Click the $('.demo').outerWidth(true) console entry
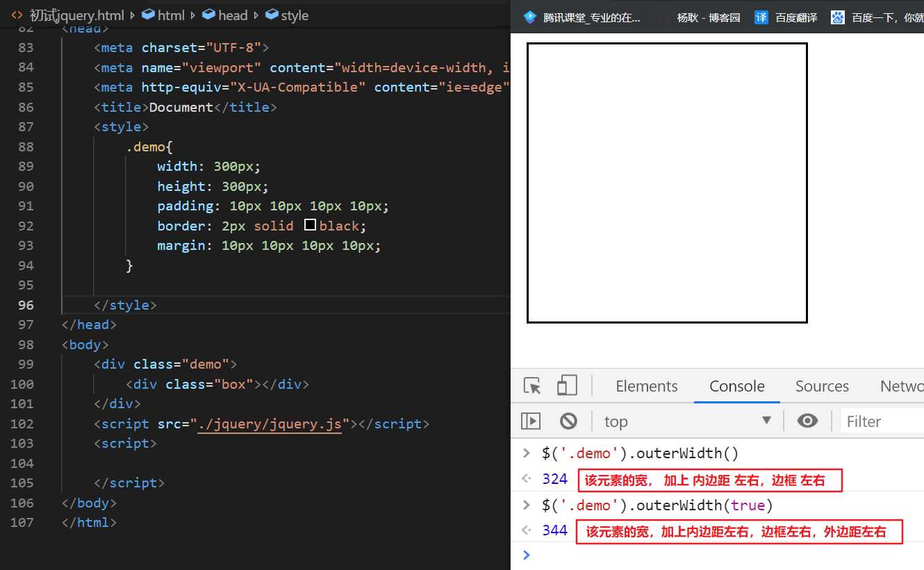924x570 pixels. coord(657,505)
